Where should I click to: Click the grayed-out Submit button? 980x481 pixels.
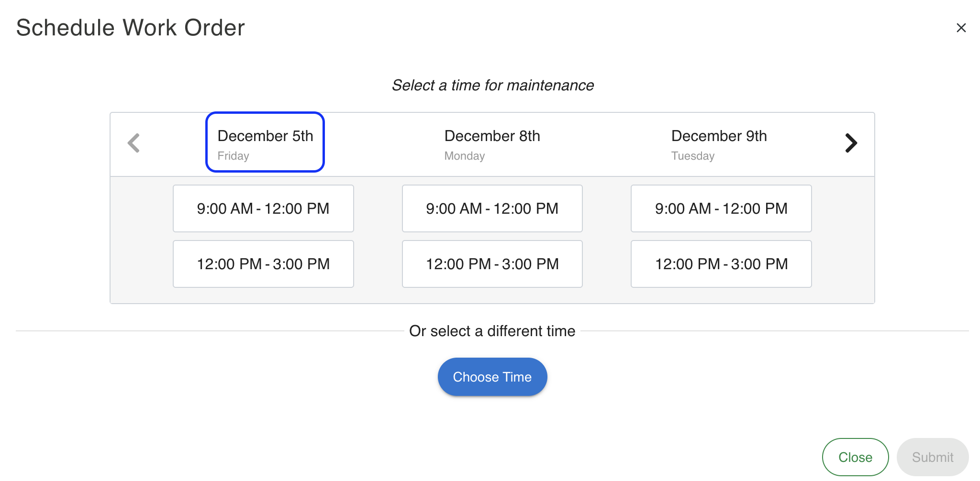point(932,457)
